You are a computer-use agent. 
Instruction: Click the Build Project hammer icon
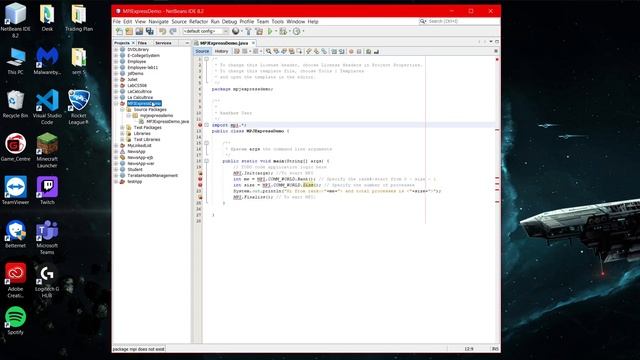click(x=248, y=31)
